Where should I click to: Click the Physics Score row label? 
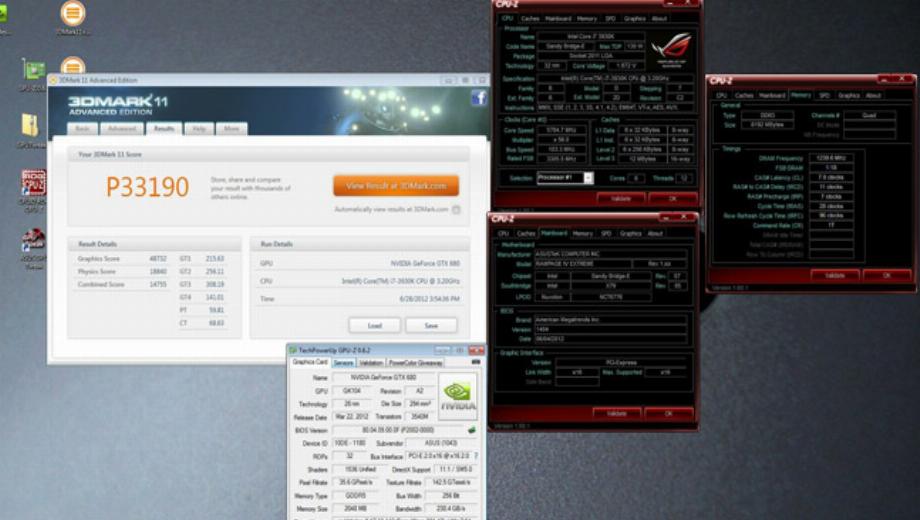click(x=97, y=272)
